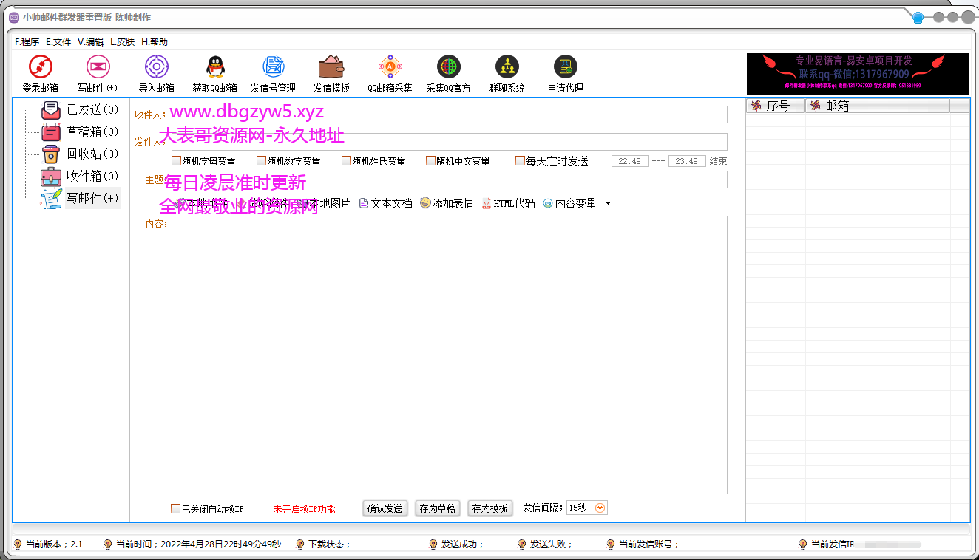This screenshot has width=979, height=560.
Task: Check the 每天定时发送 scheduling option
Action: 521,160
